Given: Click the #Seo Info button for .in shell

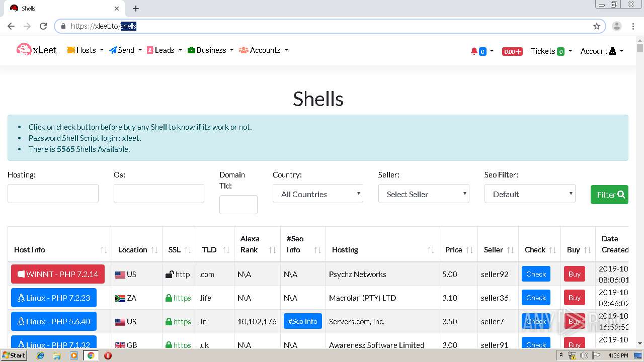Looking at the screenshot, I should (x=303, y=321).
